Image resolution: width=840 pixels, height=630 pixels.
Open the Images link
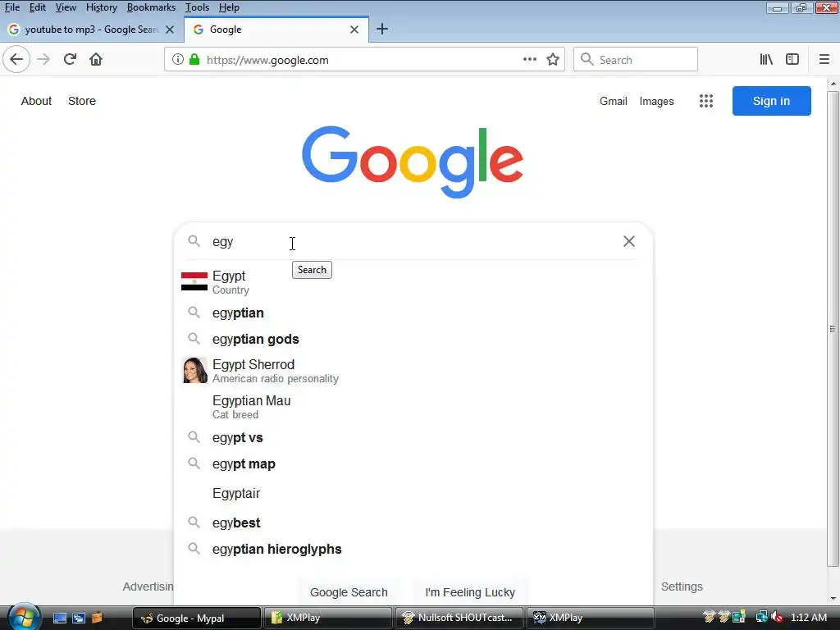pyautogui.click(x=656, y=101)
